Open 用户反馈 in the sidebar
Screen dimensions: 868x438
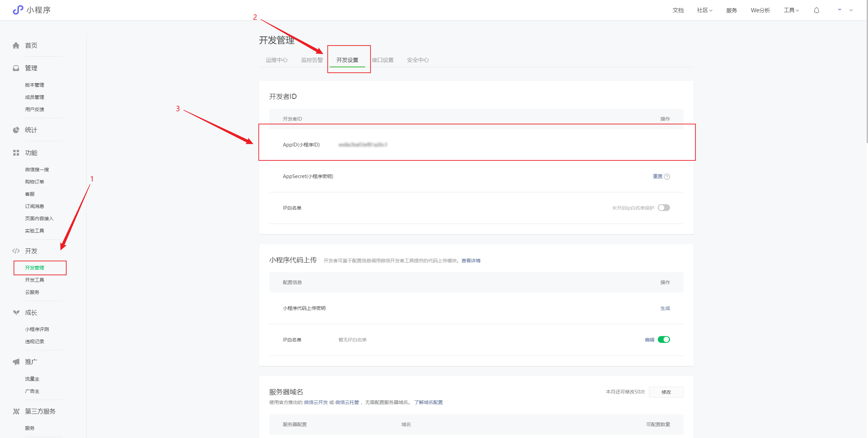pos(35,110)
